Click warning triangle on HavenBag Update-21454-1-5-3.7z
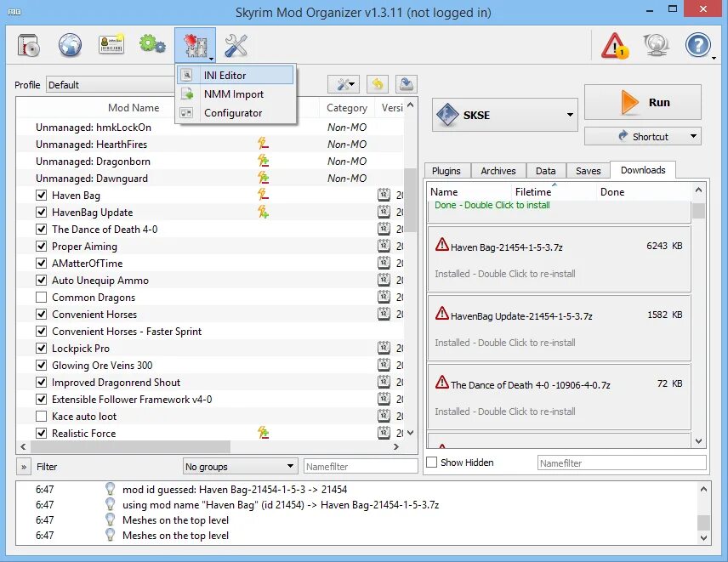728x562 pixels. click(442, 313)
